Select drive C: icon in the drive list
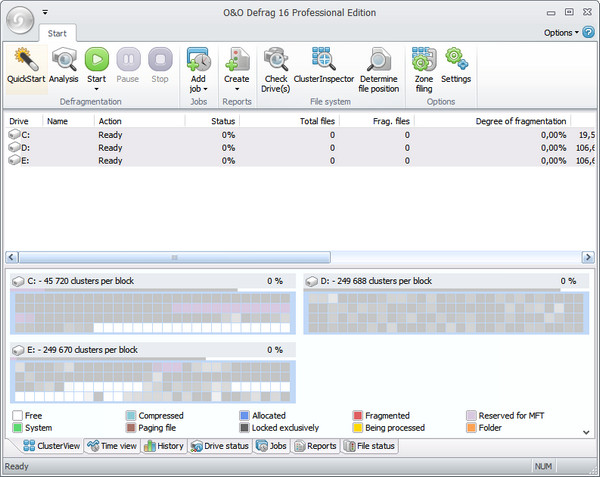 [x=14, y=134]
